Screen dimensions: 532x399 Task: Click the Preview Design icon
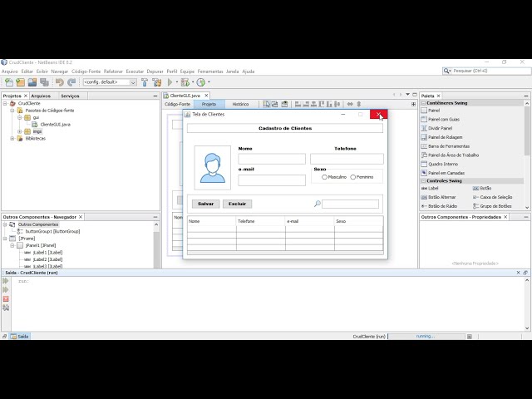284,104
